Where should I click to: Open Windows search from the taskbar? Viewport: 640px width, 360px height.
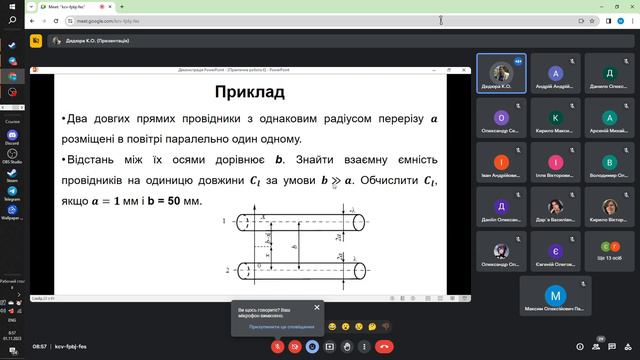(x=12, y=20)
